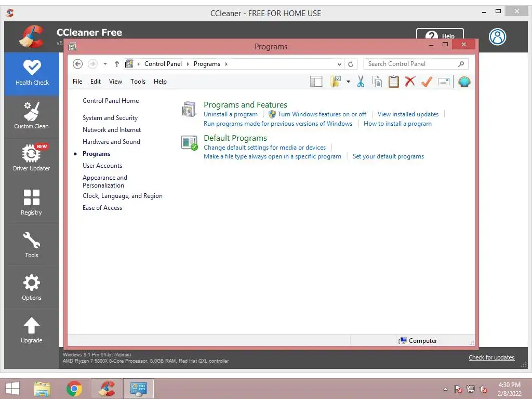
Task: Click Change default settings for media
Action: 264,148
